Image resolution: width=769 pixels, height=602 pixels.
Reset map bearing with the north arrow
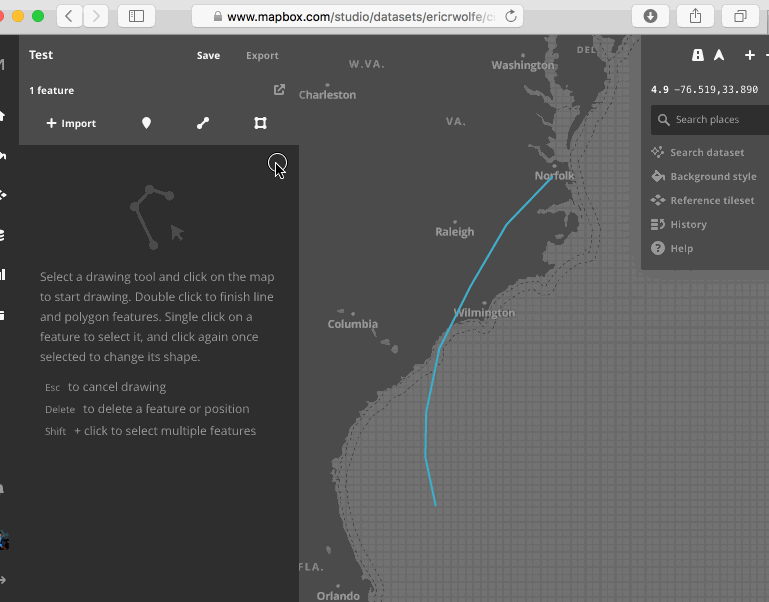[x=719, y=55]
